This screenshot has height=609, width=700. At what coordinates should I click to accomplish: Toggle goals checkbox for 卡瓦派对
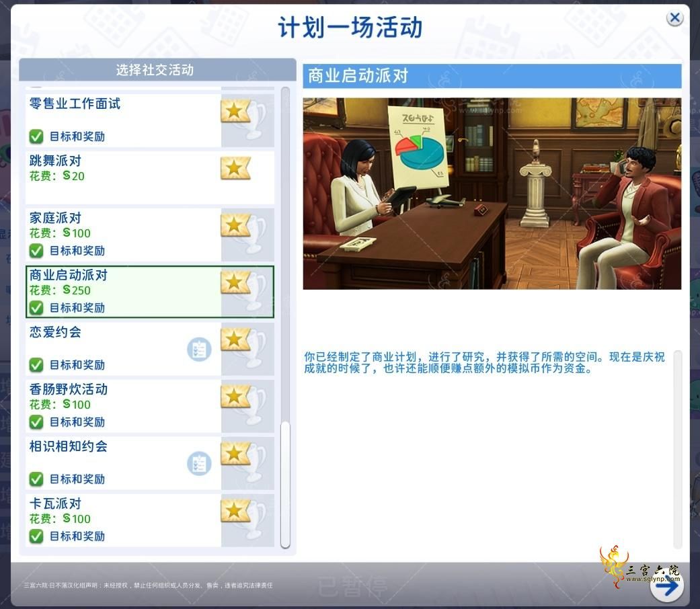point(36,536)
